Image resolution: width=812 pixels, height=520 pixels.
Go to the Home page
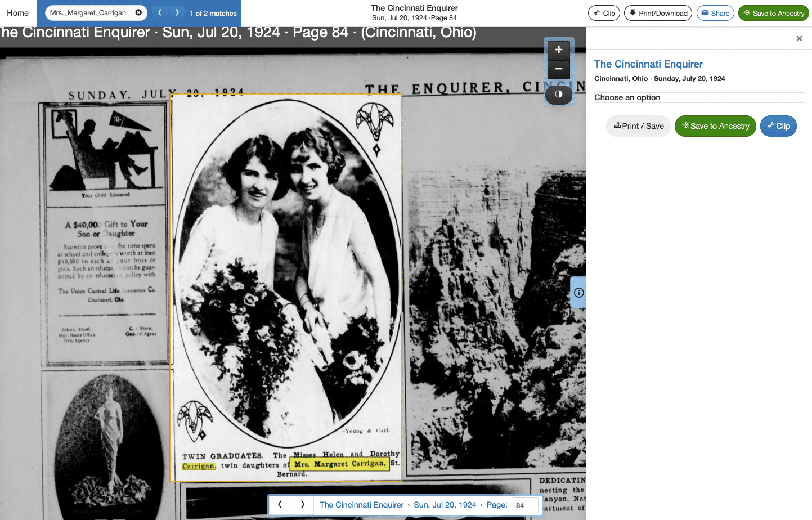(x=17, y=13)
